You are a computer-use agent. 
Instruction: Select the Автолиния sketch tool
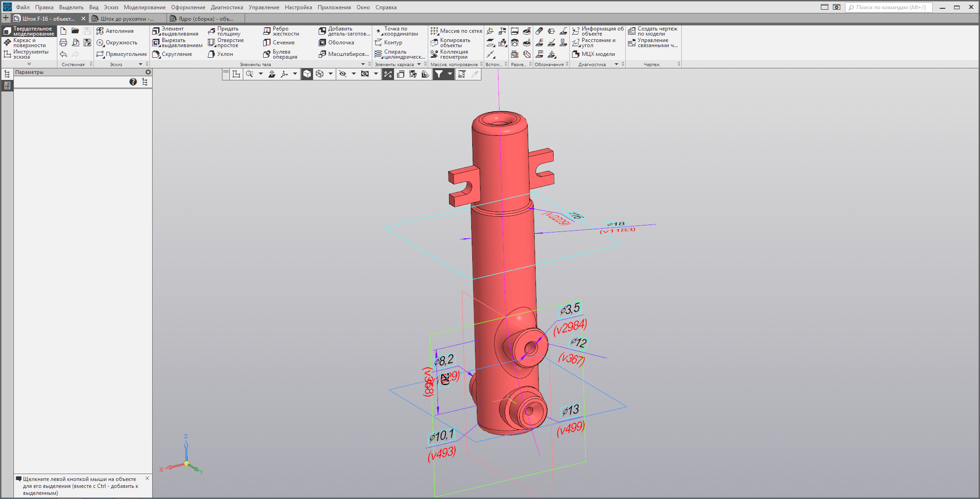(115, 31)
